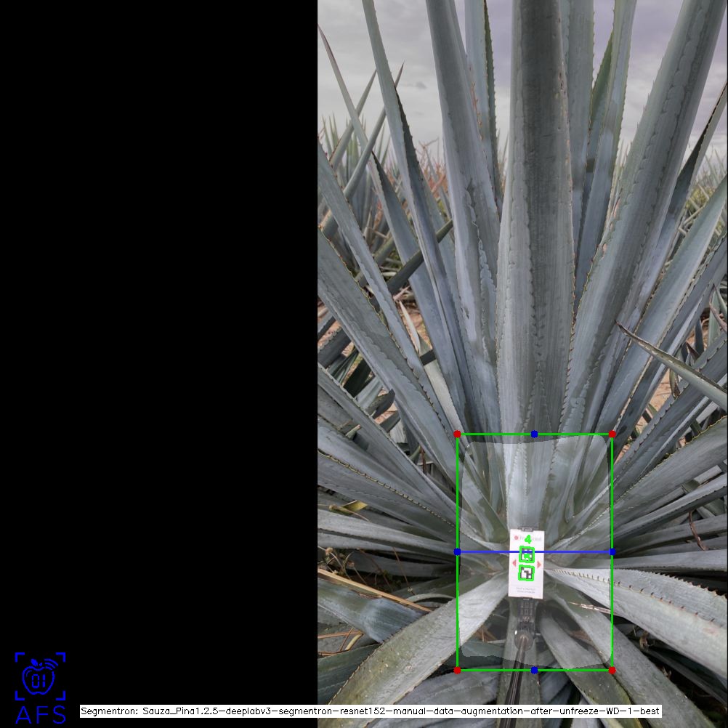Image resolution: width=728 pixels, height=728 pixels.
Task: Select the bottom-left red corner handle
Action: 457,670
